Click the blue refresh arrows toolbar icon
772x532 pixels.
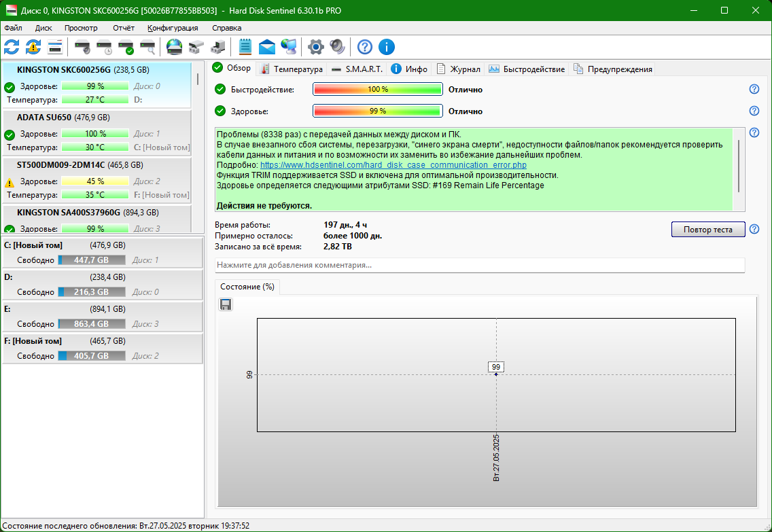pyautogui.click(x=12, y=48)
